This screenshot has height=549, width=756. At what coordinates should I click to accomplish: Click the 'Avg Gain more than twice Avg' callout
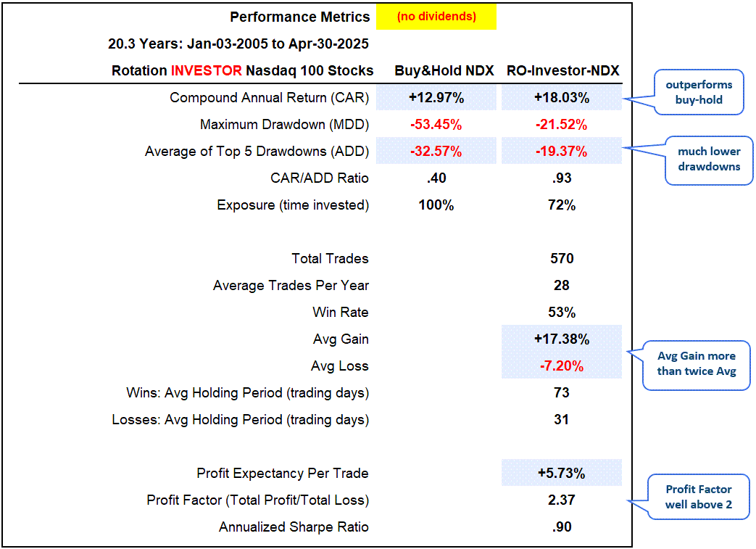point(697,364)
